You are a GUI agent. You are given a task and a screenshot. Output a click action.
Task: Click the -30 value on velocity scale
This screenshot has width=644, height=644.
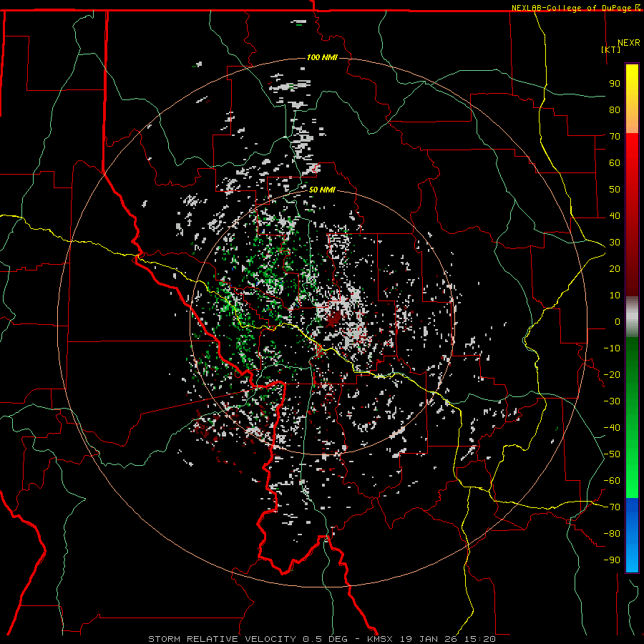coord(612,401)
